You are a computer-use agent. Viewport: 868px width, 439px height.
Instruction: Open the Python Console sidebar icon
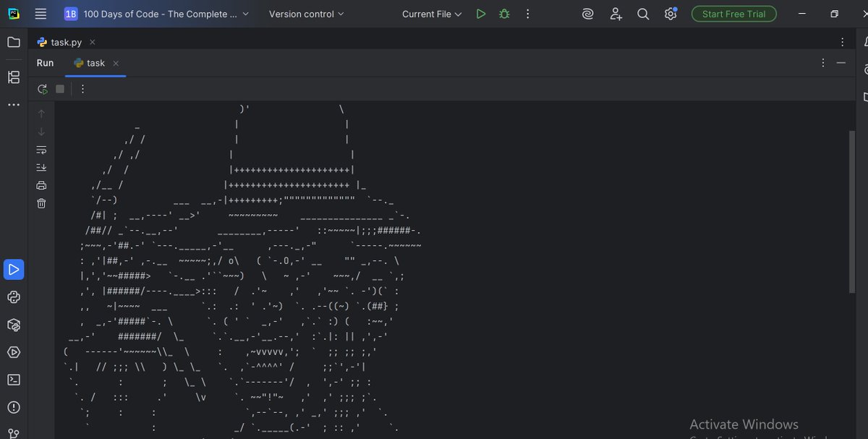[x=14, y=297]
